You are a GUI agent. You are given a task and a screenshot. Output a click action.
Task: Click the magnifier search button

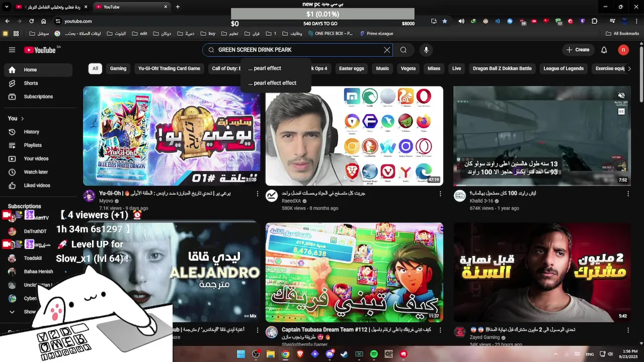coord(404,50)
